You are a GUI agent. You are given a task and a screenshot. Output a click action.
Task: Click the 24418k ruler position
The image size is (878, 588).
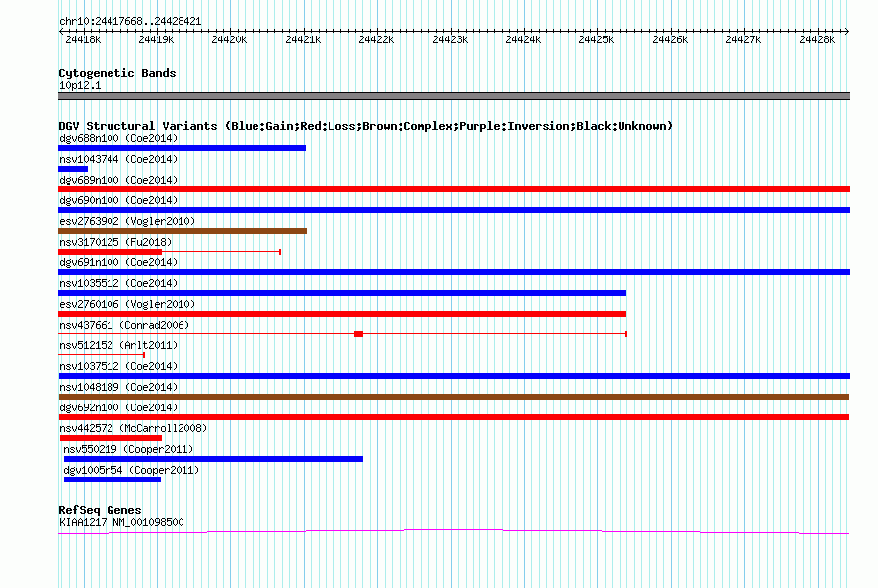[x=83, y=39]
